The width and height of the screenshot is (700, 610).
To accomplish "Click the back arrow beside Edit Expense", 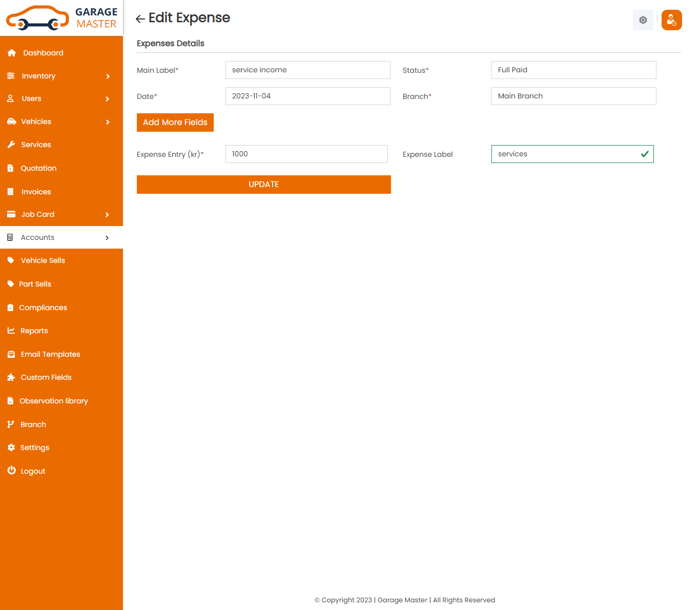I will pyautogui.click(x=140, y=19).
